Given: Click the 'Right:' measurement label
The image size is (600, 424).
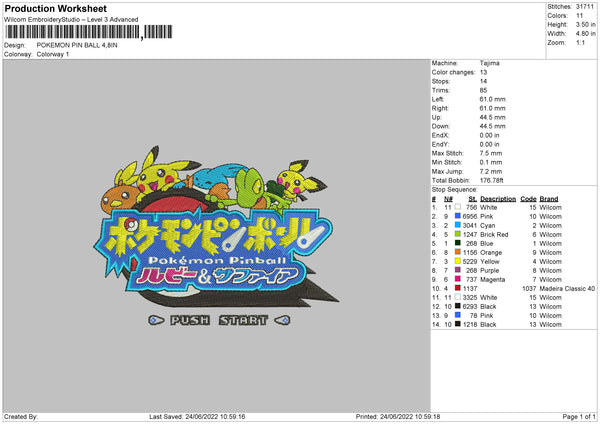Looking at the screenshot, I should (x=440, y=108).
